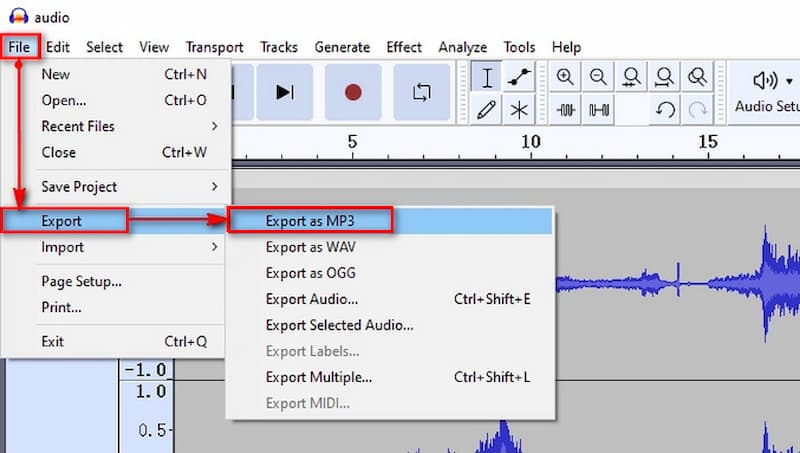This screenshot has height=453, width=800.
Task: Select Export as MP3
Action: 390,221
